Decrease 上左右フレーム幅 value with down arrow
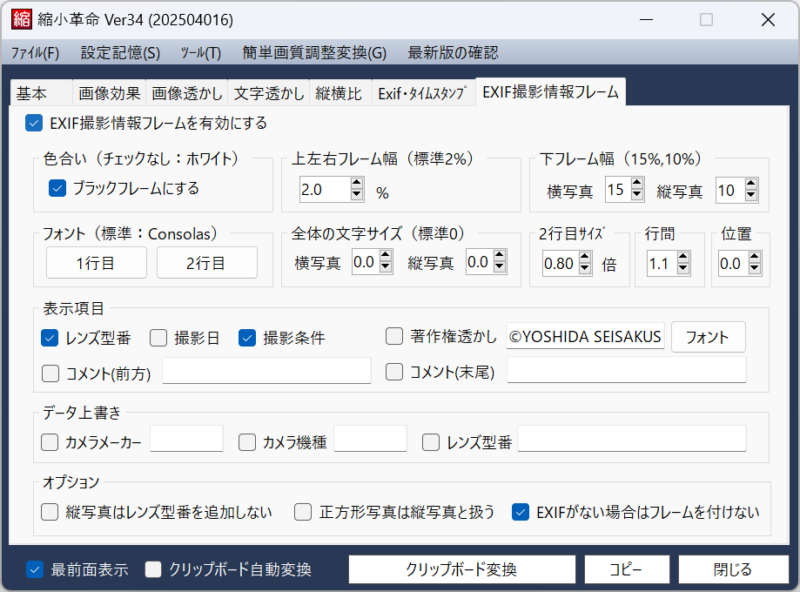The image size is (800, 592). coord(357,195)
